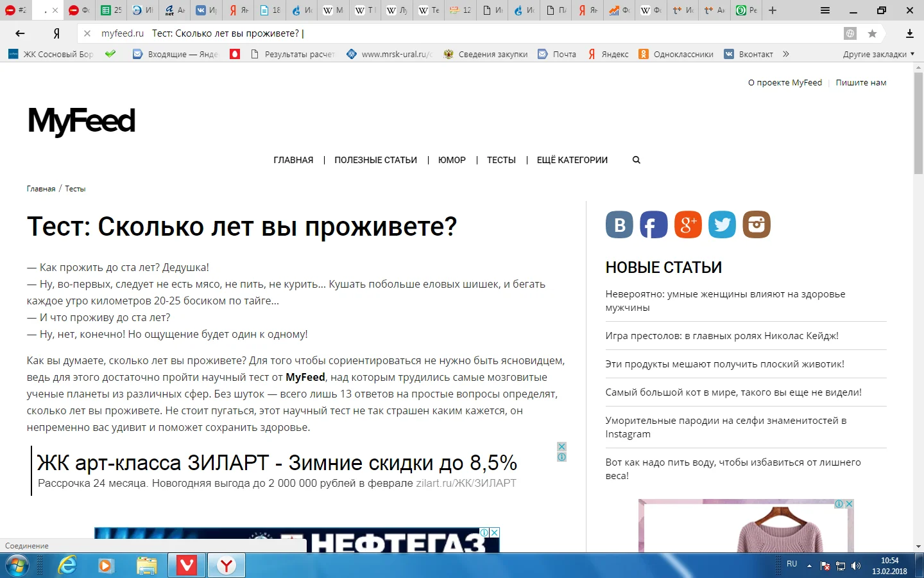Expand more bookmarks chevron
The image size is (924, 578).
(786, 54)
